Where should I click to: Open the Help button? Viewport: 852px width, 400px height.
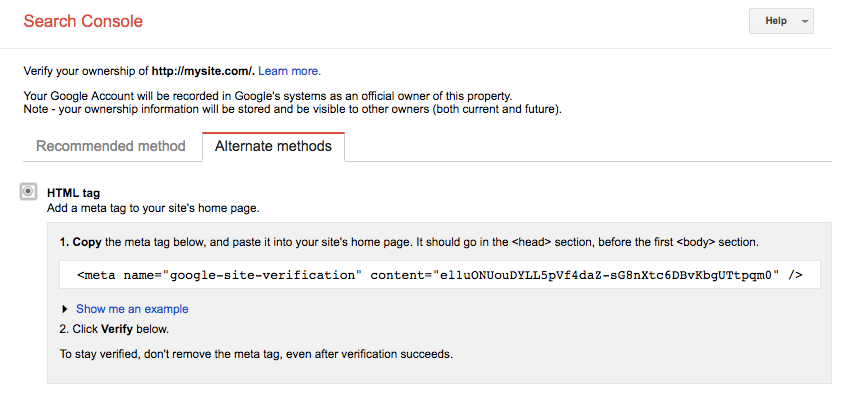coord(775,21)
